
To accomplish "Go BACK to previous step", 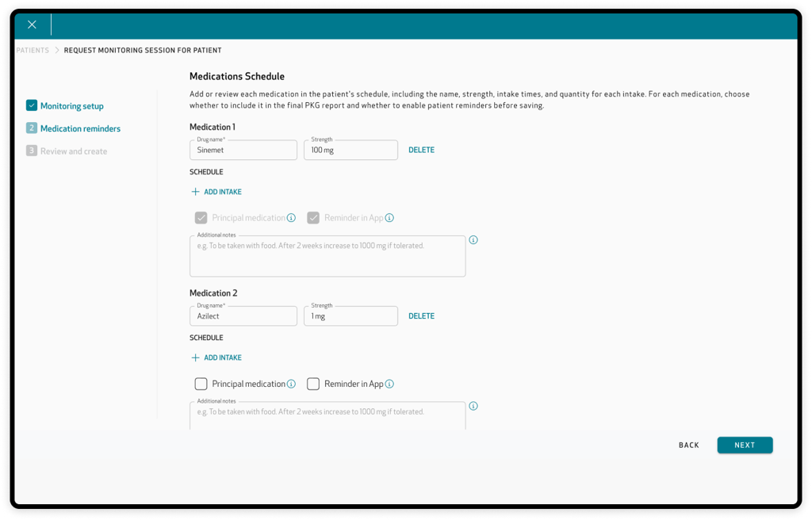I will pyautogui.click(x=689, y=445).
